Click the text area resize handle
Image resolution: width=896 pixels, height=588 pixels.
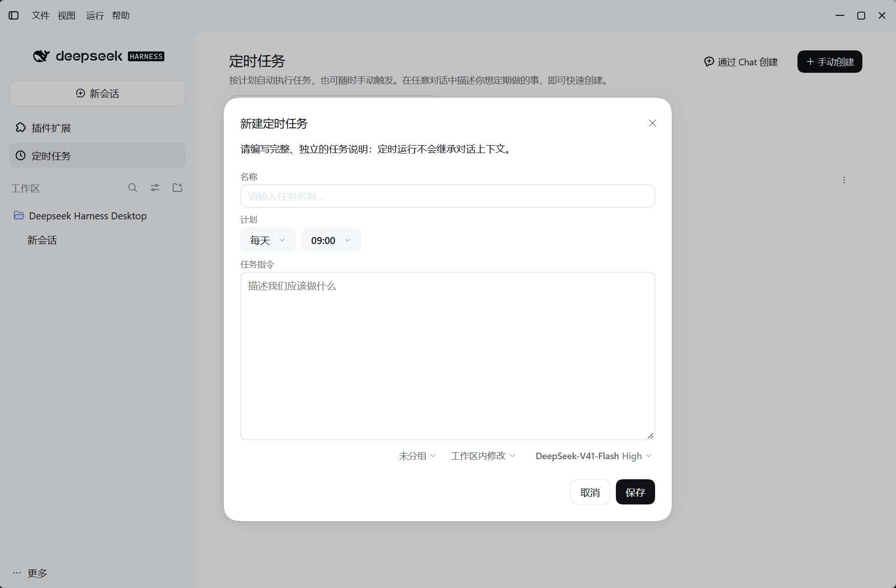tap(650, 435)
